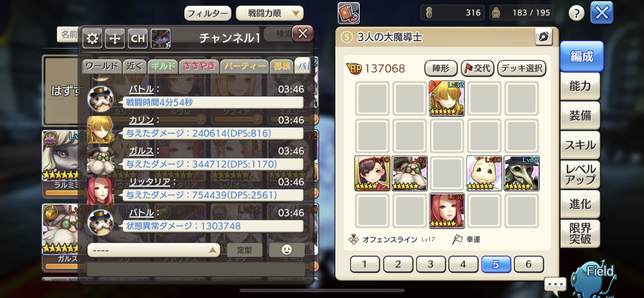Tap the chat window move arrows icon
Viewport: 644px width, 298px height.
115,39
